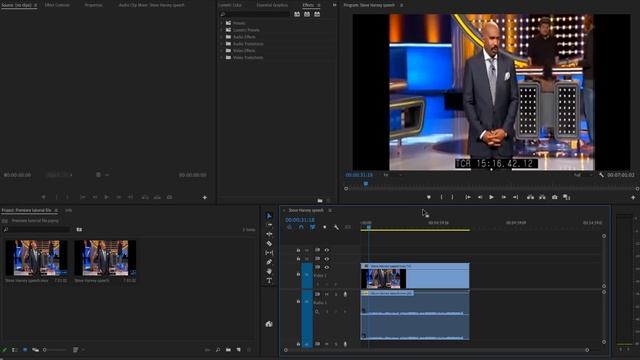Click voice-over record microphone on Audio 1
The width and height of the screenshot is (640, 360).
(345, 294)
